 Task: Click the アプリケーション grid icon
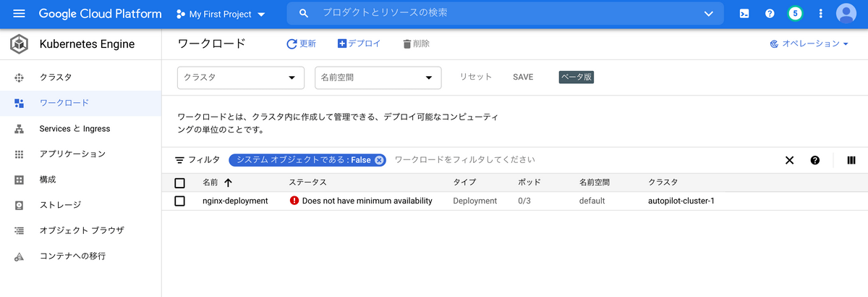[x=20, y=154]
